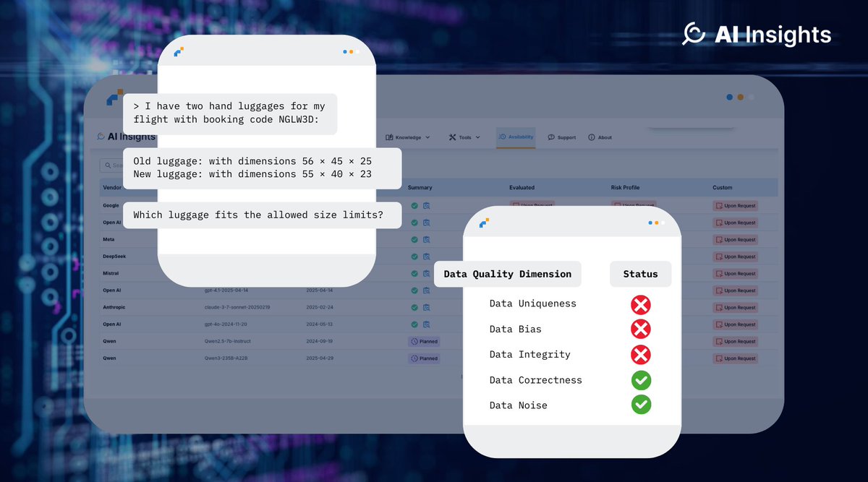Click red X status for Data Integrity
This screenshot has height=482, width=868.
click(641, 355)
